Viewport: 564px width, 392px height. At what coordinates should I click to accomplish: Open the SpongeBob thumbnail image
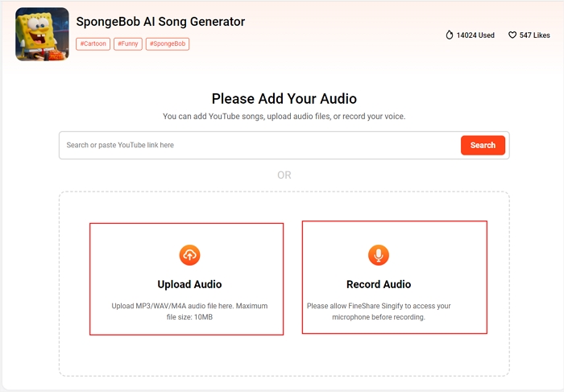(x=42, y=34)
